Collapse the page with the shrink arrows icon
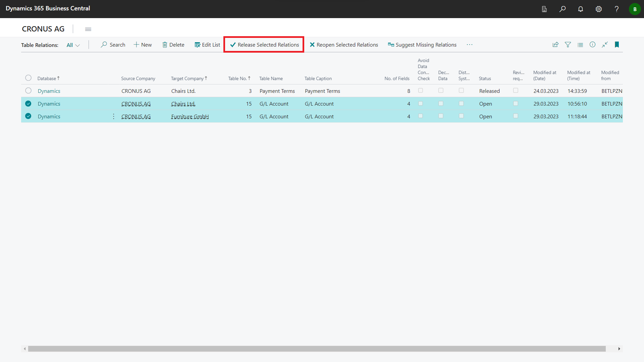Viewport: 644px width, 362px height. 605,45
